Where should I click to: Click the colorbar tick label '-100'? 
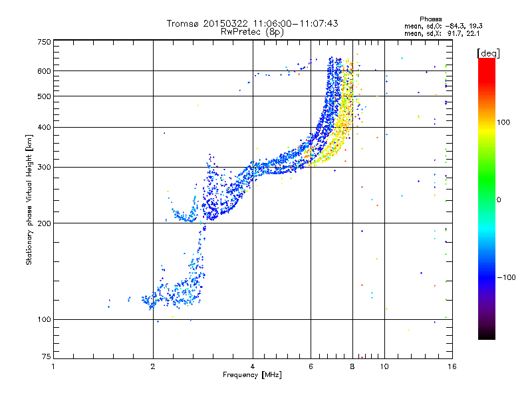pyautogui.click(x=506, y=277)
